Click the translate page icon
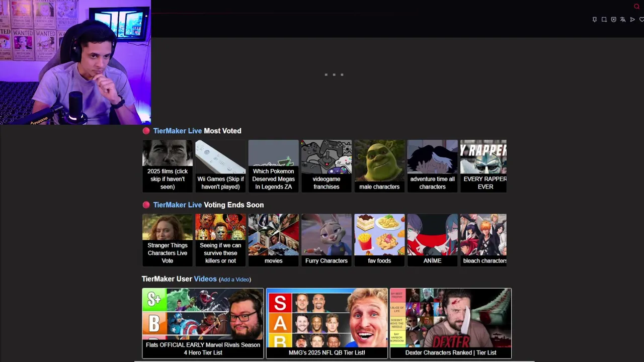This screenshot has height=362, width=644. 623,20
